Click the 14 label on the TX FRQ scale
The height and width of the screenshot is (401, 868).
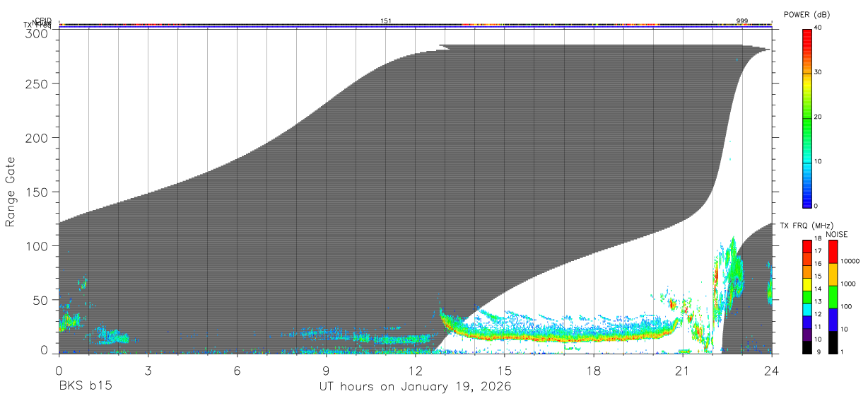coord(819,289)
